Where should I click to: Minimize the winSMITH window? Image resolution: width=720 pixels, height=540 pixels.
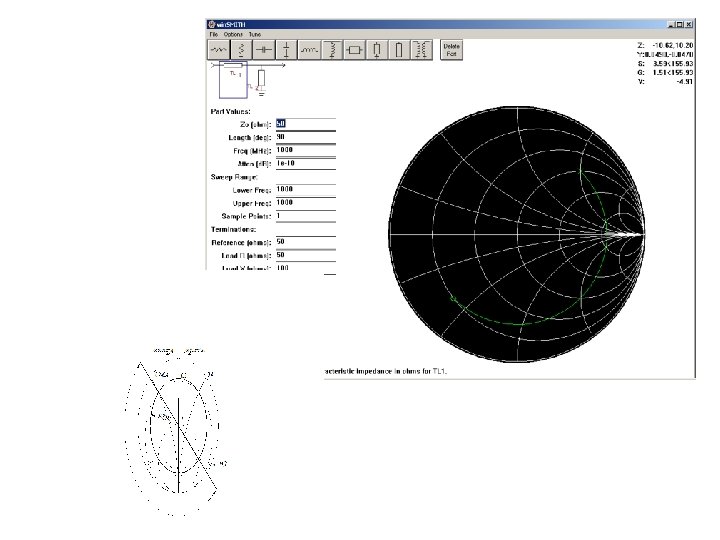672,24
